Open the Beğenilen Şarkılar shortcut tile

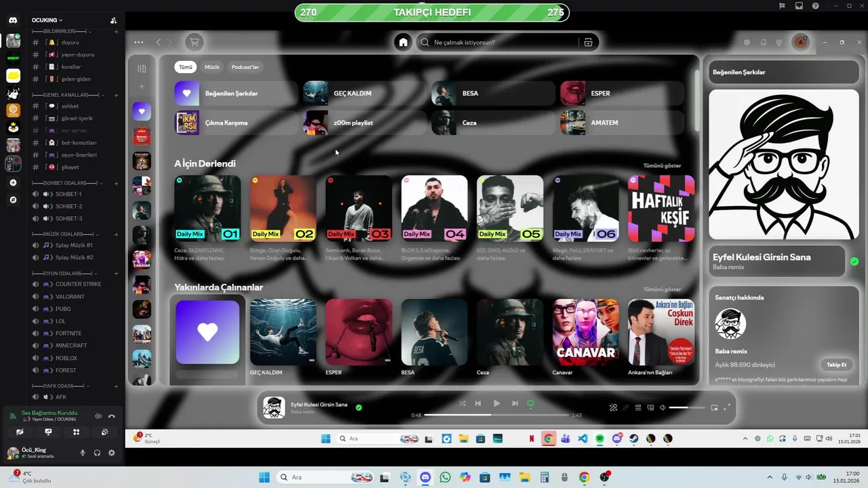[236, 94]
